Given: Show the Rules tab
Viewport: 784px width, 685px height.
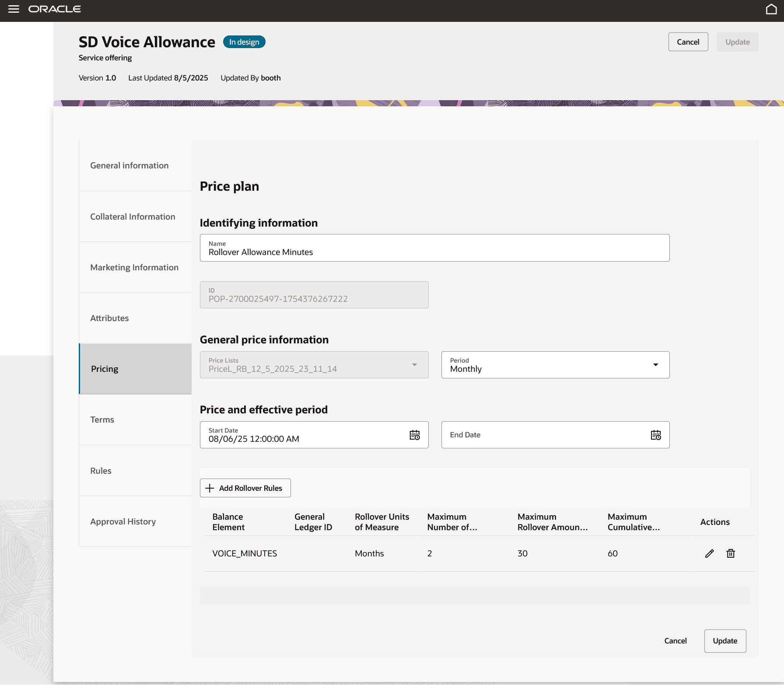Looking at the screenshot, I should click(101, 471).
